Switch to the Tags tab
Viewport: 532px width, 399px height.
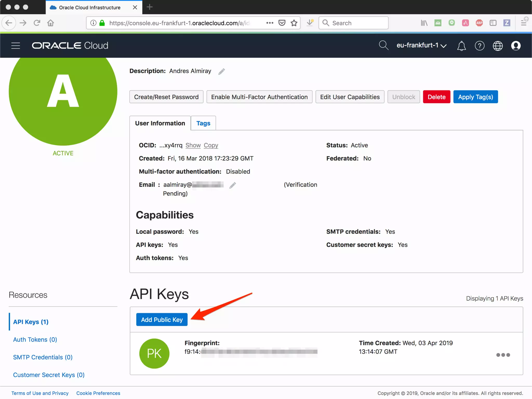(x=203, y=123)
